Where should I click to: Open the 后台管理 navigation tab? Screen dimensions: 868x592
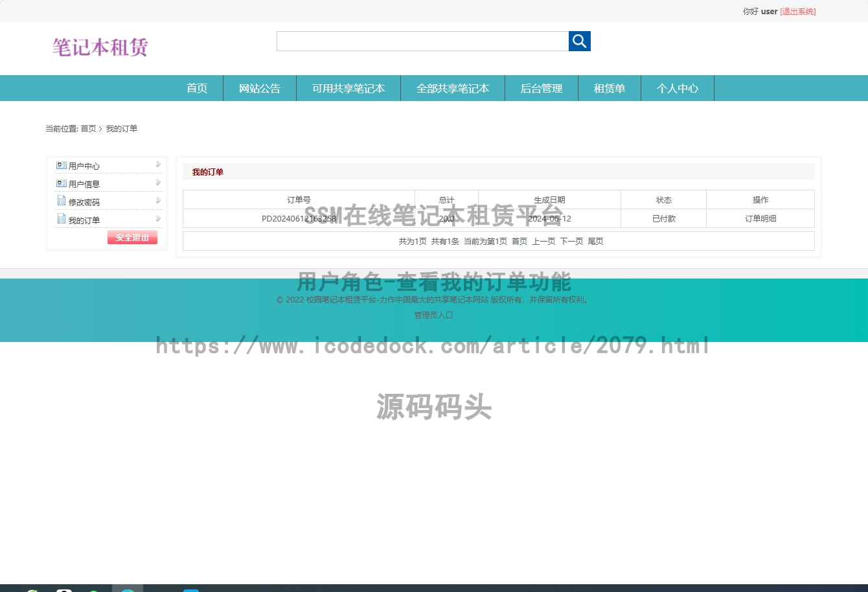[x=542, y=89]
